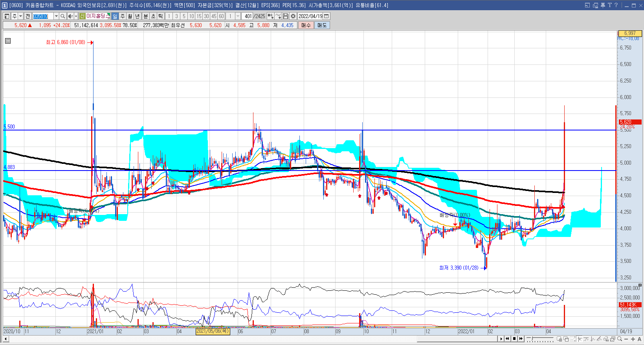644x345 pixels.
Task: Expand the dropdown beside the speaker icon
Action: tap(76, 16)
